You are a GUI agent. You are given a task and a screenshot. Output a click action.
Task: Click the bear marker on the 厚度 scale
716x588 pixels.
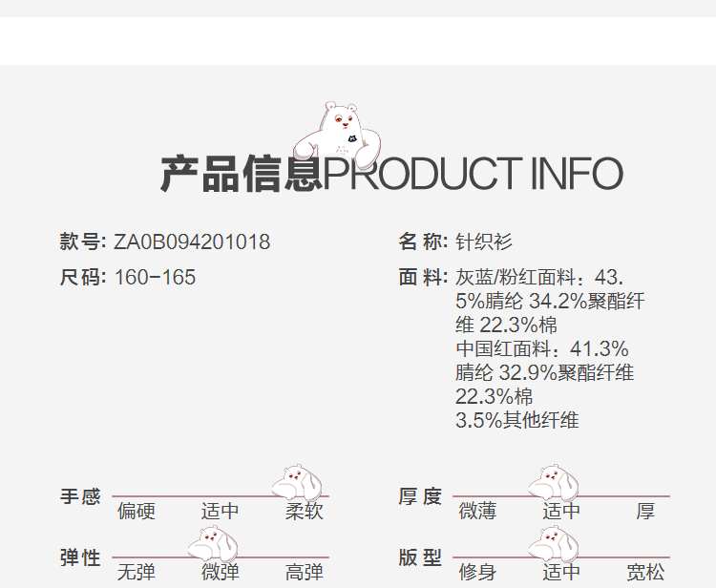(554, 482)
